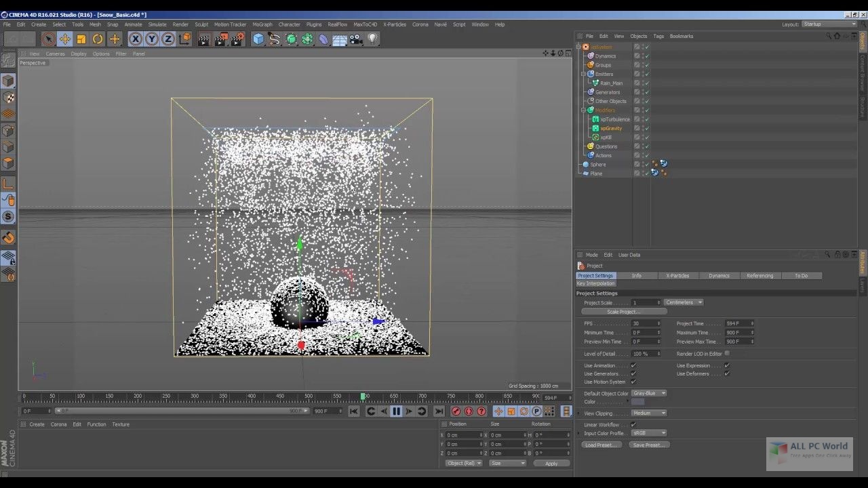Image resolution: width=868 pixels, height=488 pixels.
Task: Click the search icon in Object Manager
Action: (x=829, y=36)
